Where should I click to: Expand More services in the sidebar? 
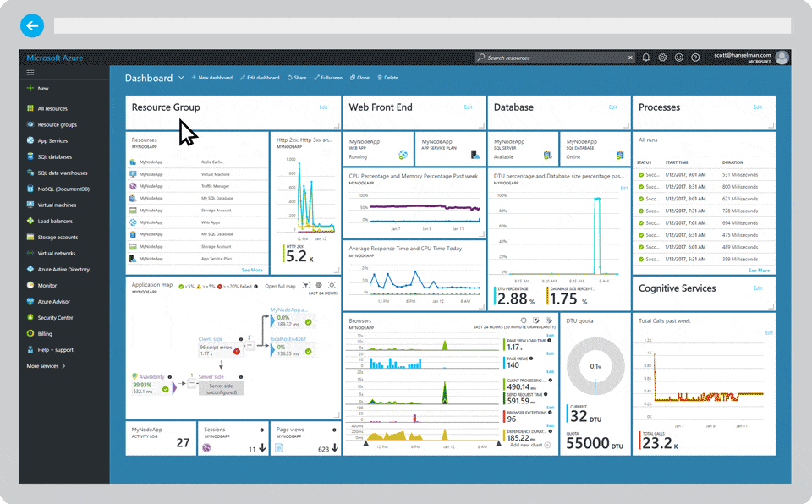47,365
